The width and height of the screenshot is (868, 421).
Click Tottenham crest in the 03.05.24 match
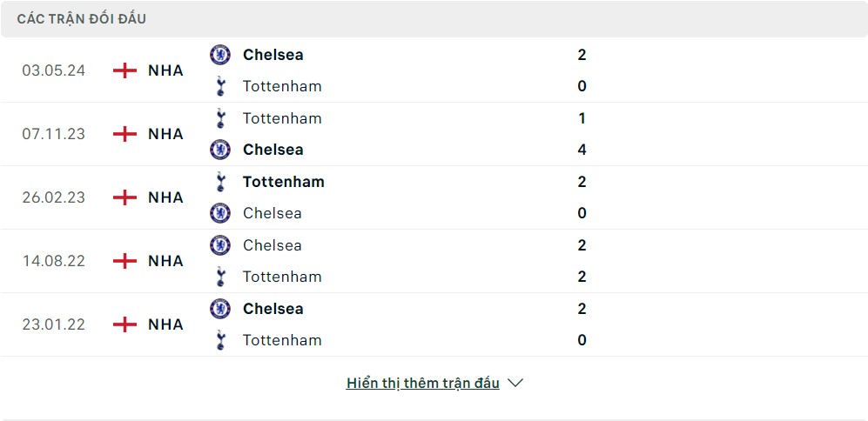[220, 86]
